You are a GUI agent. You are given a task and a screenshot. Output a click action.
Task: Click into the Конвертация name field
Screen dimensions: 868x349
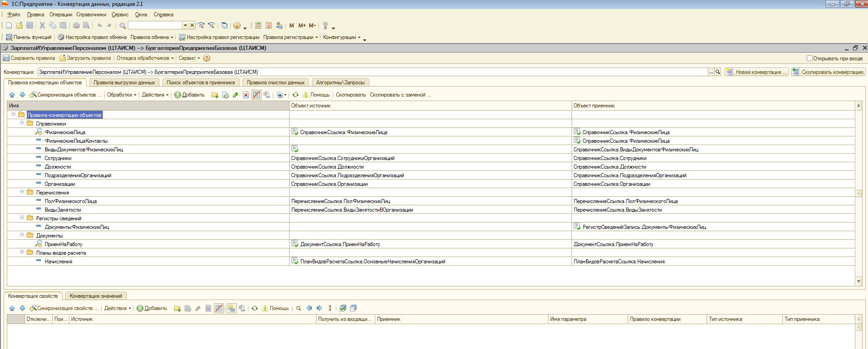[373, 72]
